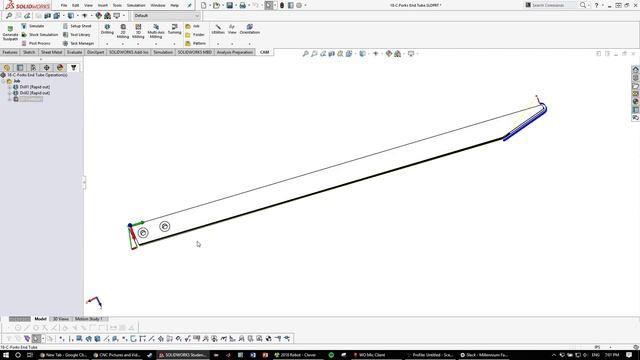The image size is (640, 360).
Task: Open the Window menu
Action: click(158, 5)
